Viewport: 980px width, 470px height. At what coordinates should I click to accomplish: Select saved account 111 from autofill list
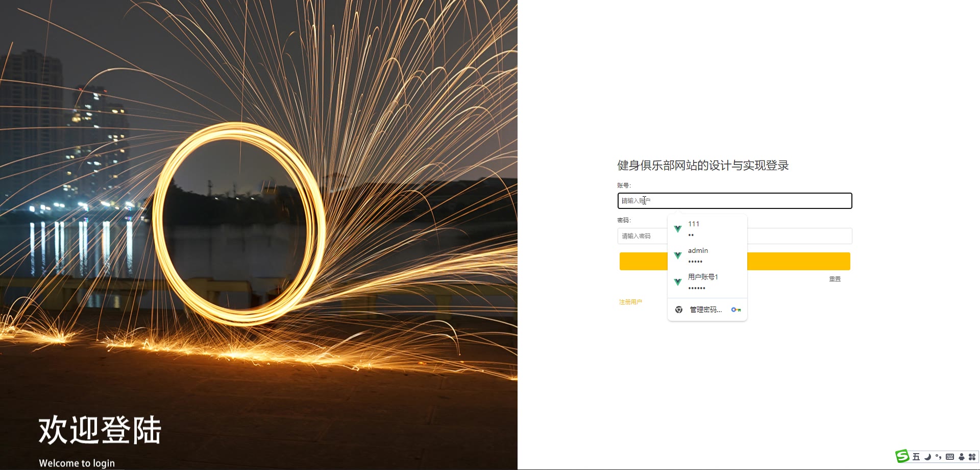[707, 229]
